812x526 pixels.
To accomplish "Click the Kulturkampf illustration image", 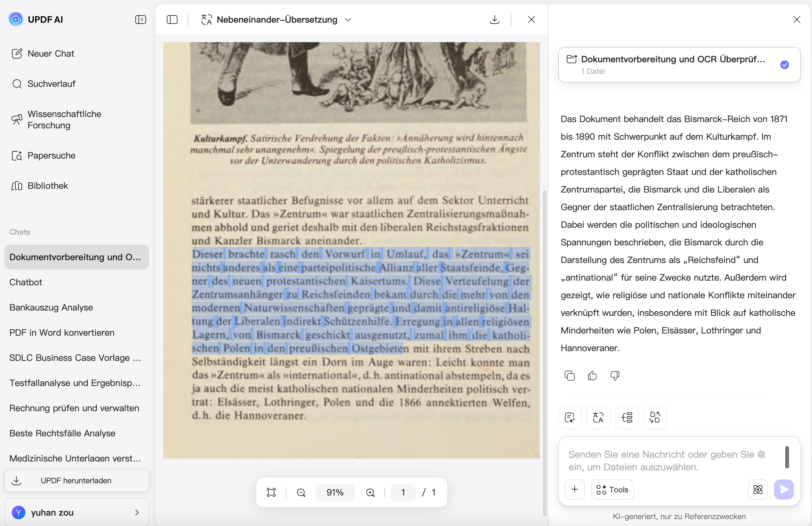I will [x=358, y=82].
